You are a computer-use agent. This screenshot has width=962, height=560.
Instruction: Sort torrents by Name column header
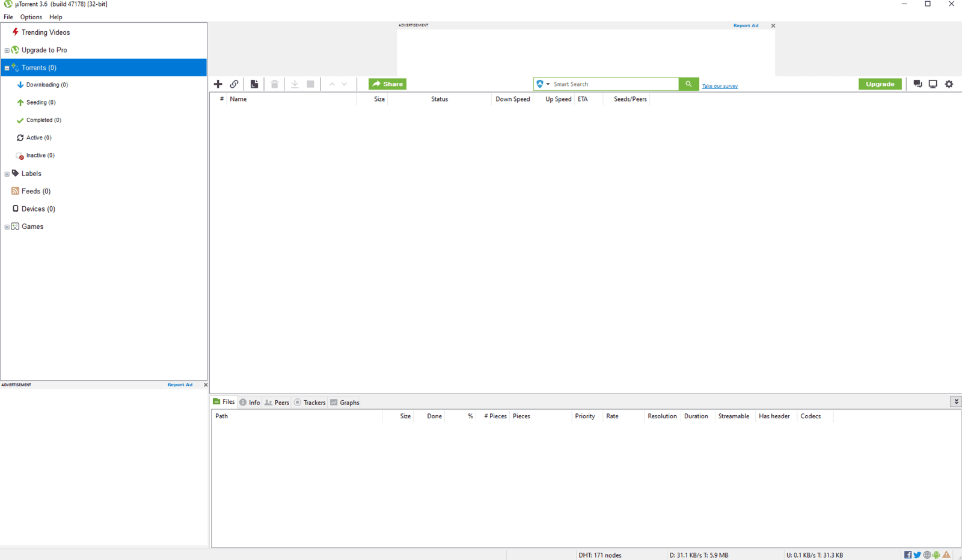[x=292, y=99]
